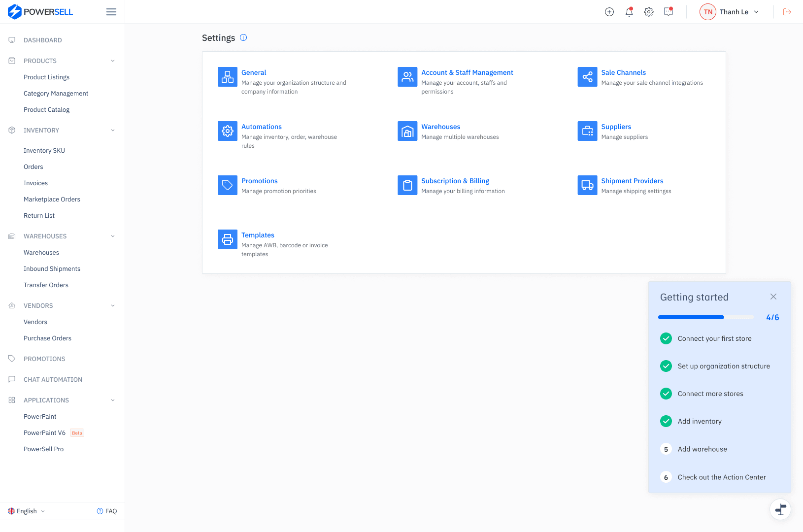Click the signpost floating button icon
Viewport: 803px width, 532px height.
[780, 509]
